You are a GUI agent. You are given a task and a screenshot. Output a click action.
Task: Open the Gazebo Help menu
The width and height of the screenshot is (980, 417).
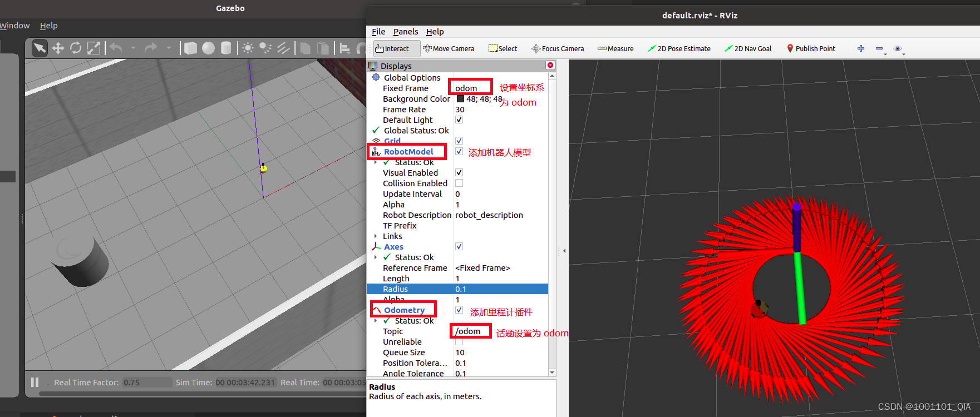click(x=49, y=26)
